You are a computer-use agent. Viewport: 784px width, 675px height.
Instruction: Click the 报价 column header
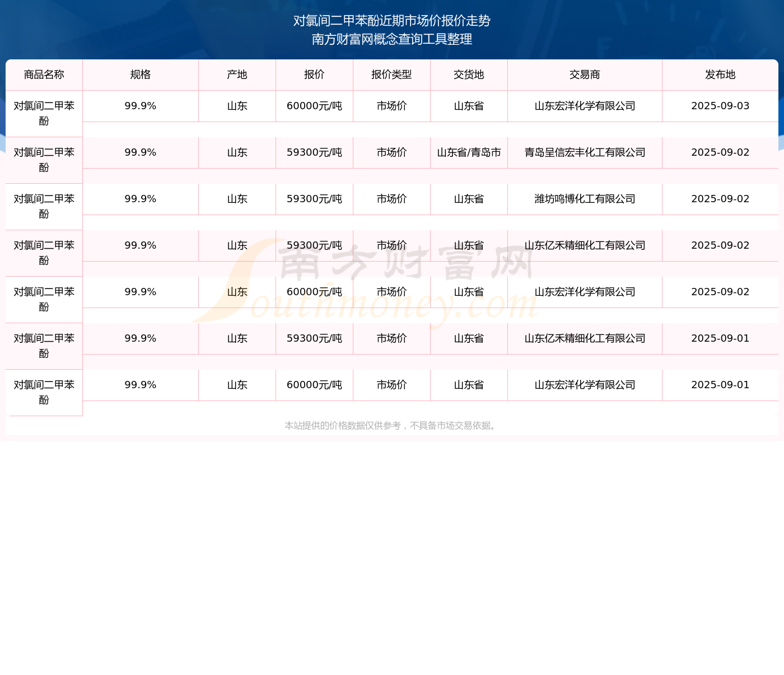click(315, 75)
